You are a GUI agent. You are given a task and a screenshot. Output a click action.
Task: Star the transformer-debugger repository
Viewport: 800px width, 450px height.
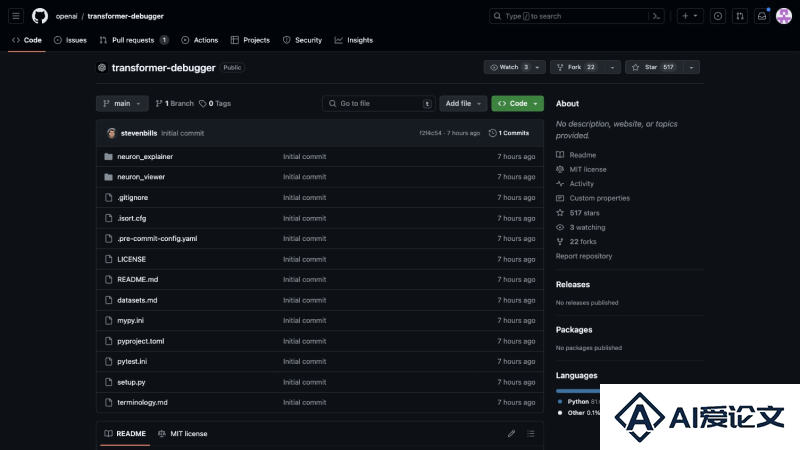pyautogui.click(x=654, y=67)
